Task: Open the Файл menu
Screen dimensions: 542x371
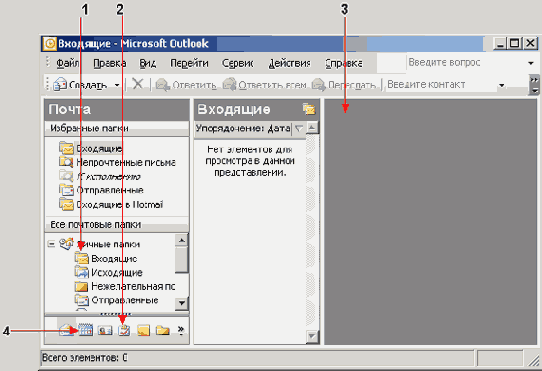Action: pos(68,63)
